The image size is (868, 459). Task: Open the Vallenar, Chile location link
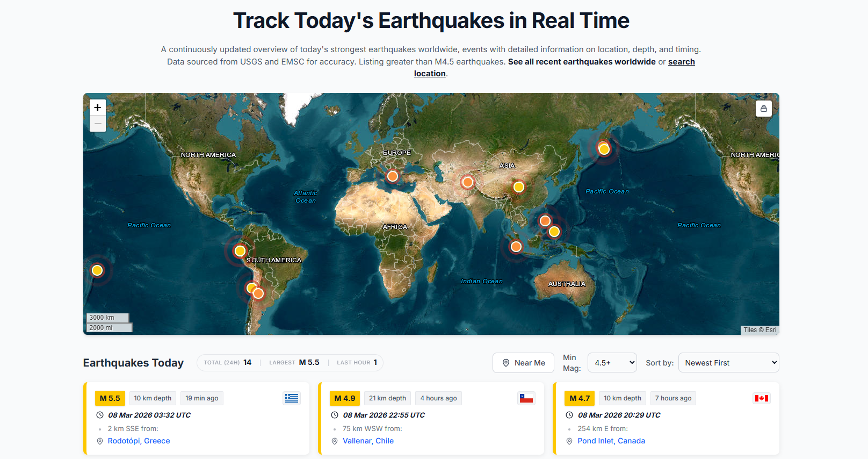coord(368,441)
